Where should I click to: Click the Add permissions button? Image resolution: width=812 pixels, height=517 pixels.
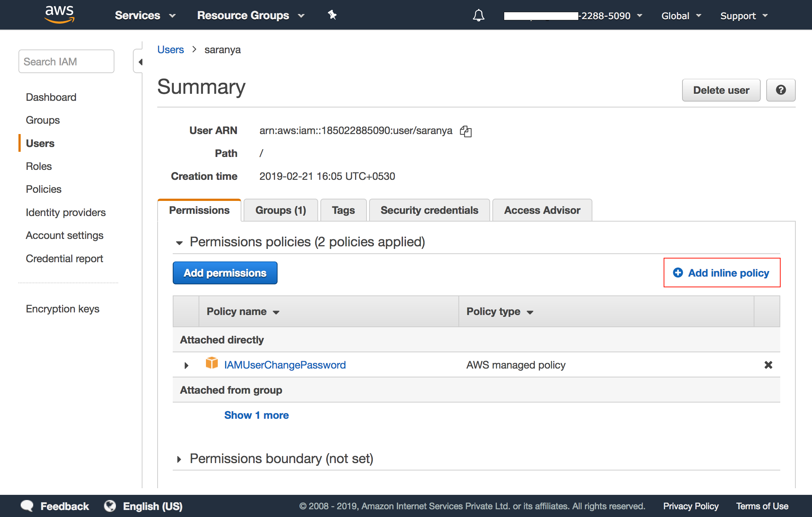(x=225, y=273)
